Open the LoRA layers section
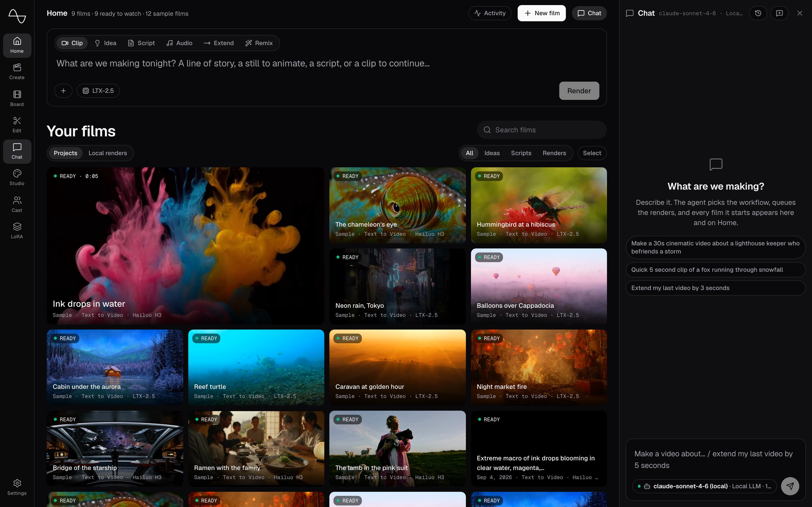This screenshot has width=812, height=507. point(17,230)
